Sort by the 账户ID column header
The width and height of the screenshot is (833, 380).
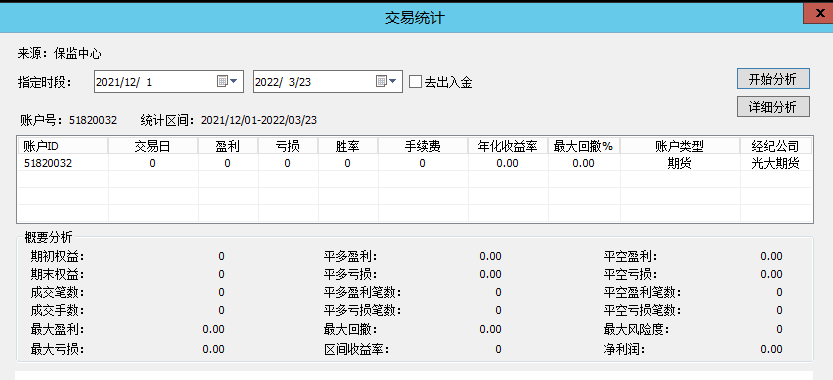click(x=63, y=146)
